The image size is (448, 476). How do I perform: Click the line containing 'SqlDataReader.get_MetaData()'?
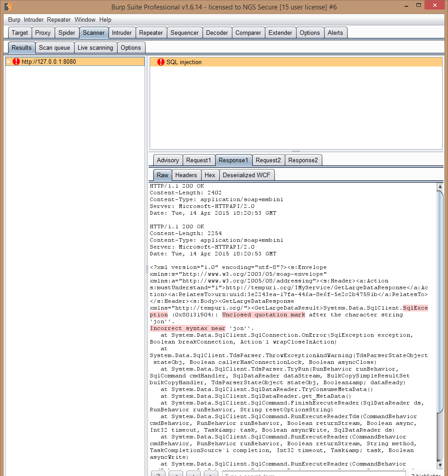256,396
